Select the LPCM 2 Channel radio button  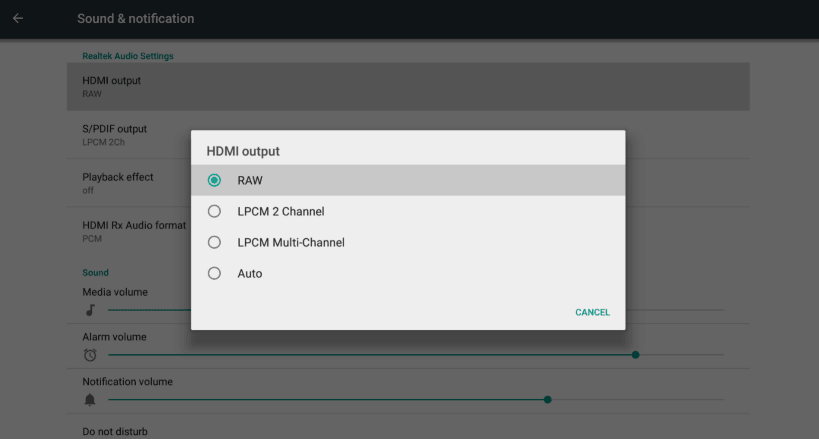[x=214, y=211]
